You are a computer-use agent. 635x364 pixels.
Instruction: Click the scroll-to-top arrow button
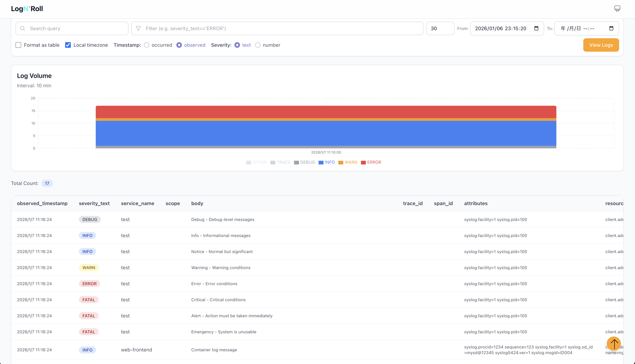coord(614,344)
